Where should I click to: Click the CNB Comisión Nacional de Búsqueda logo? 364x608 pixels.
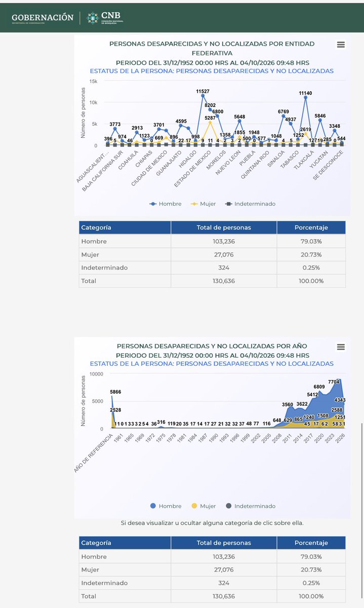tap(105, 18)
